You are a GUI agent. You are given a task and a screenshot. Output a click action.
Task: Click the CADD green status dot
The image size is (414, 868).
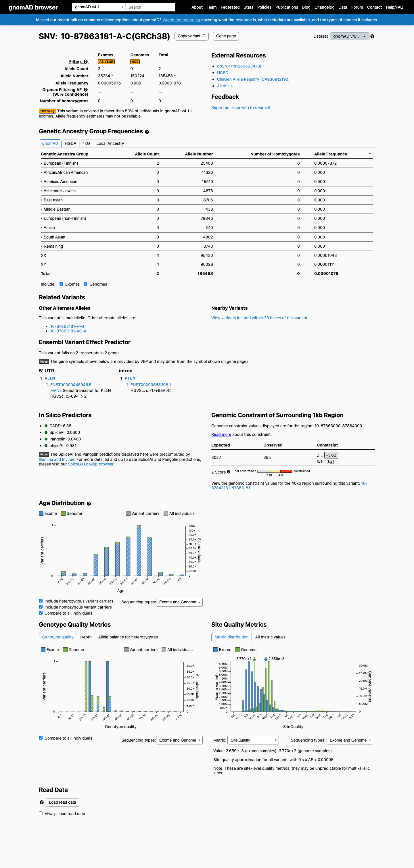tap(46, 426)
